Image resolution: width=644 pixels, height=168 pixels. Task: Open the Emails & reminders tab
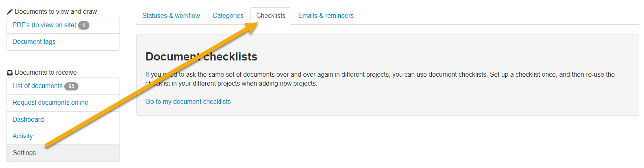(326, 16)
